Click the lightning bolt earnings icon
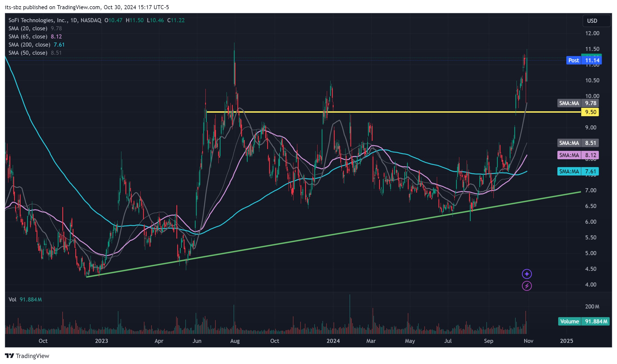 click(x=527, y=286)
